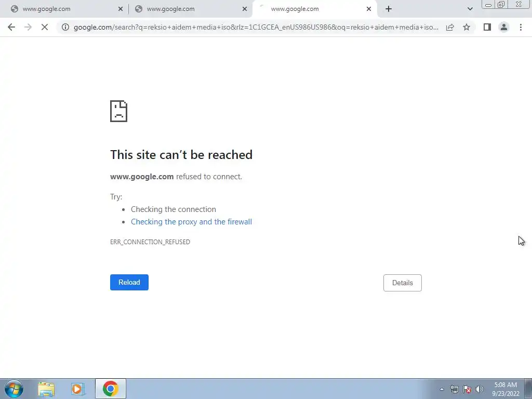
Task: Bookmark this tab with the star icon
Action: coord(467,27)
